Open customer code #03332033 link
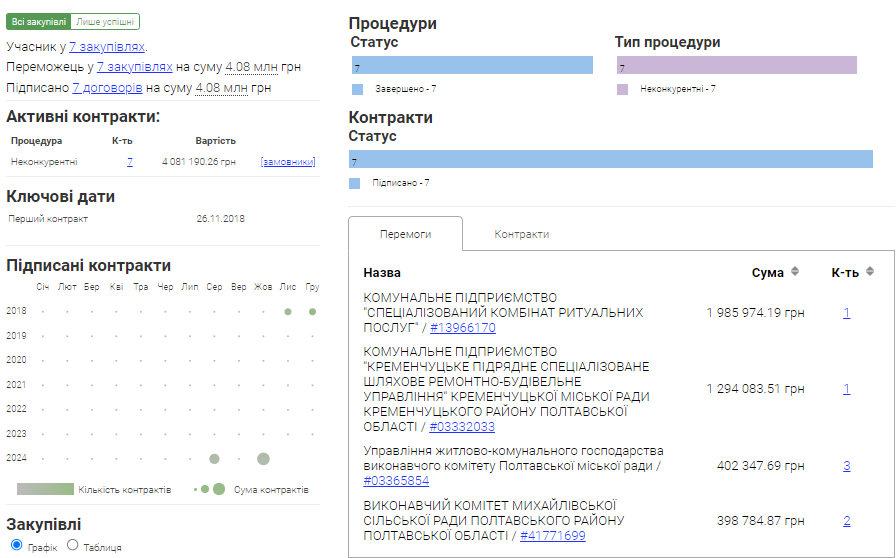The height and width of the screenshot is (558, 896). tap(462, 427)
